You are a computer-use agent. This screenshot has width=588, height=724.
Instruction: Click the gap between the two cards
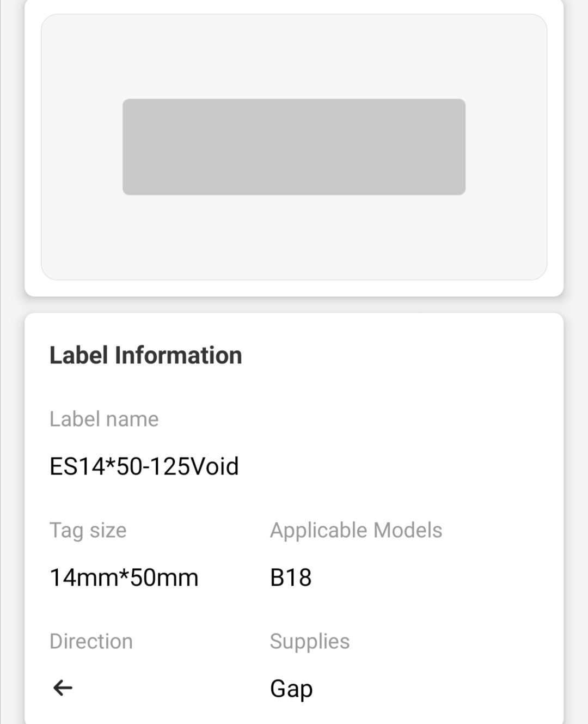tap(294, 305)
